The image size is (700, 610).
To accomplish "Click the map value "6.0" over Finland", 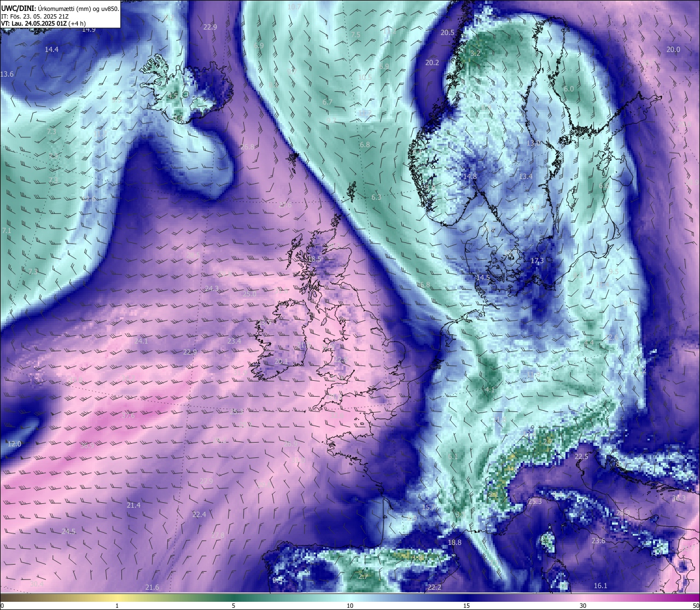I will (569, 89).
